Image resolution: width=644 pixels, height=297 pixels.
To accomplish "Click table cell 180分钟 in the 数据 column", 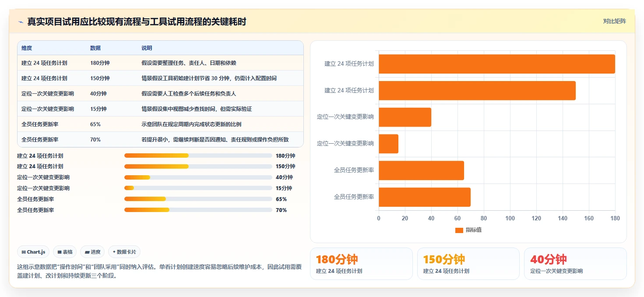I will tap(100, 63).
